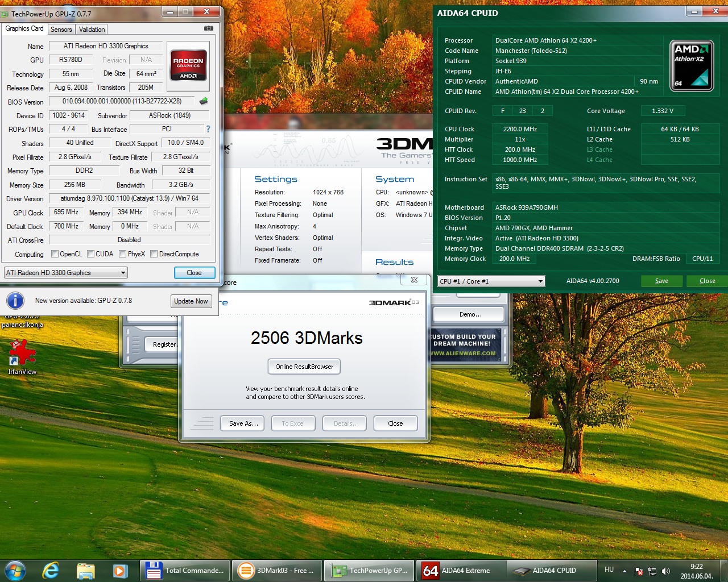This screenshot has height=582, width=728.
Task: Click the GPU-Z screenshot camera icon
Action: (208, 28)
